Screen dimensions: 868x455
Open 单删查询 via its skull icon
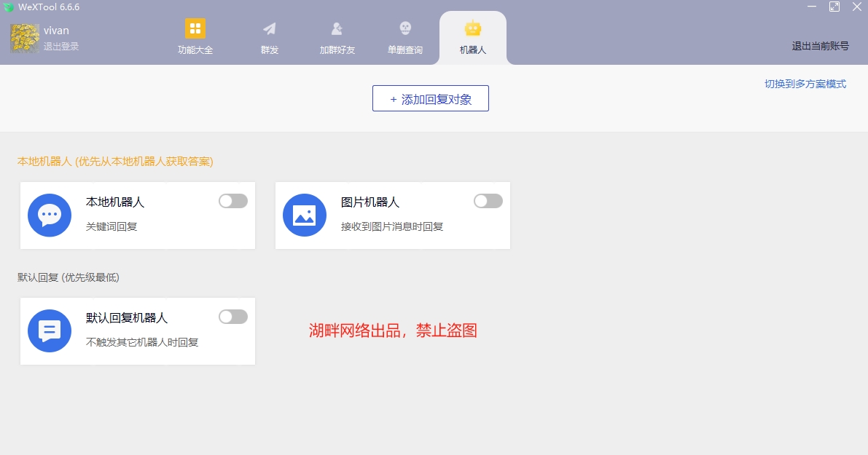(404, 28)
